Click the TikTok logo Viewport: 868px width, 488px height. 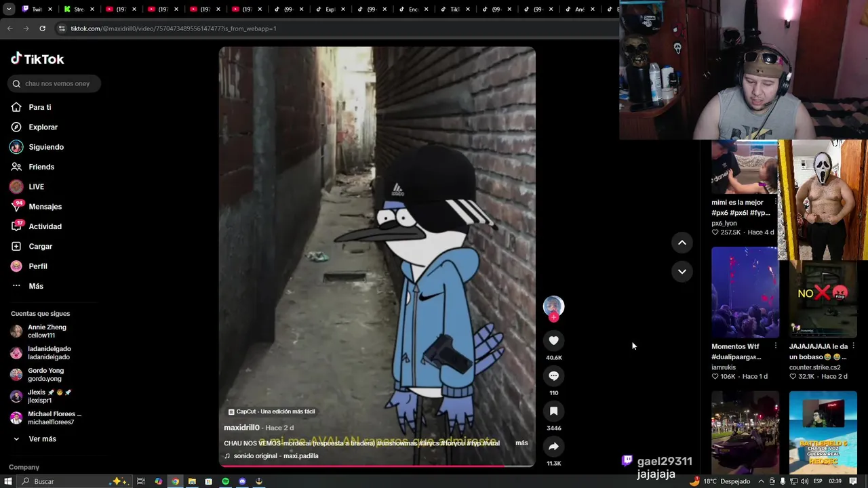tap(37, 59)
